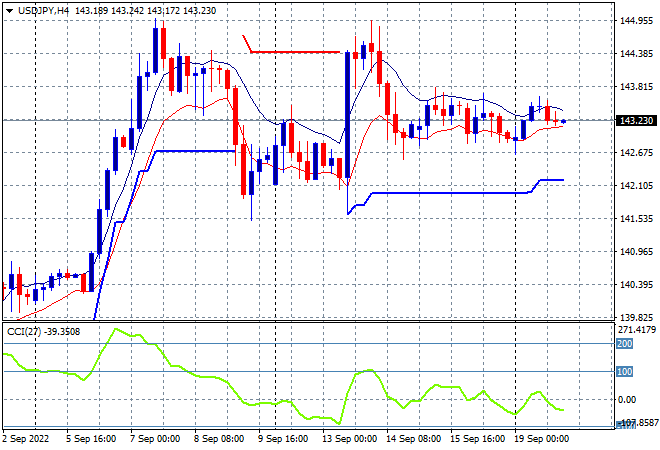Select the 7 Sep 00:00 time label
The image size is (660, 450).
tap(156, 438)
